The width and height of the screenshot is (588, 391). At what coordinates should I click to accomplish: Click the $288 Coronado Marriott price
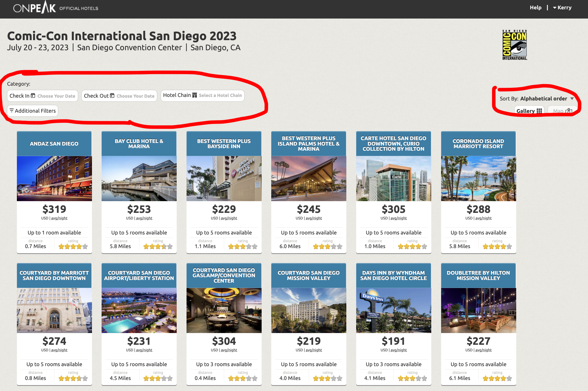pos(478,209)
